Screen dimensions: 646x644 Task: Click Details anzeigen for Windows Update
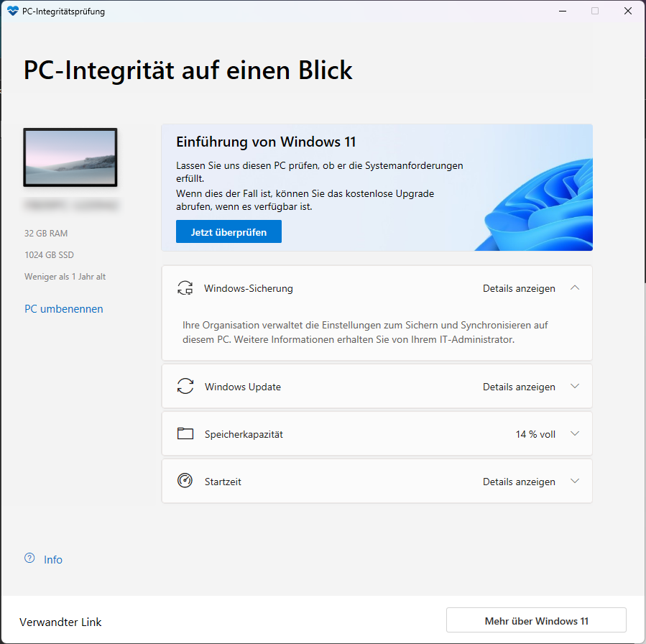519,387
